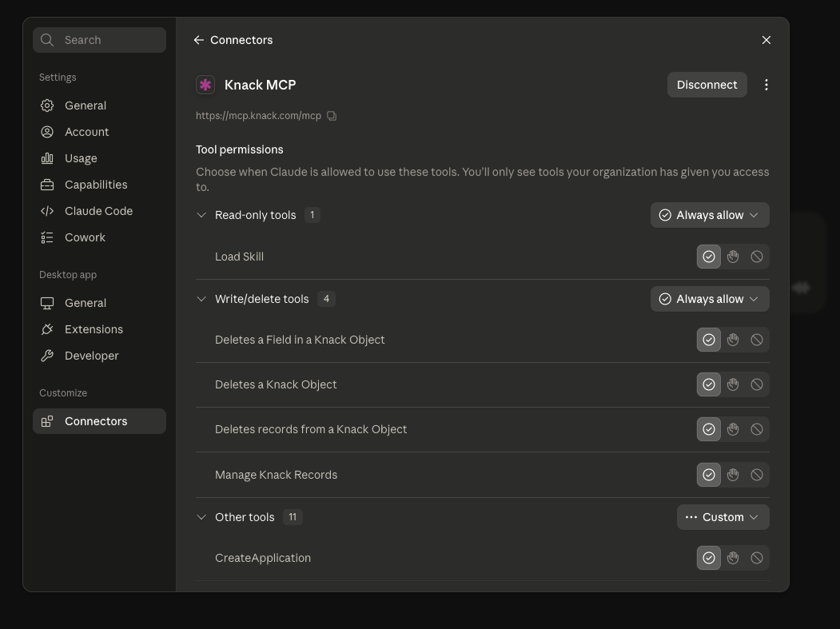Open Extensions settings
The image size is (840, 629).
point(99,329)
